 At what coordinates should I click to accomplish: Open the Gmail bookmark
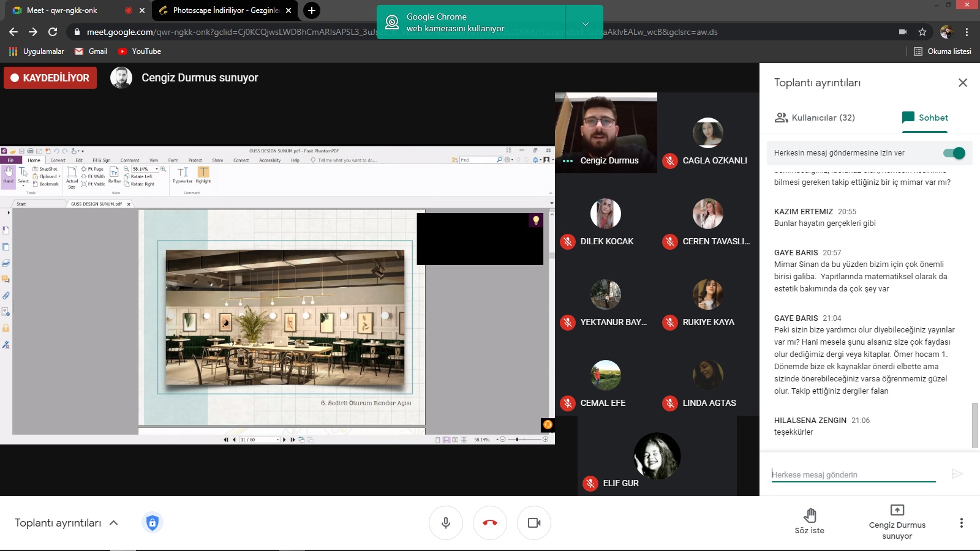click(91, 51)
